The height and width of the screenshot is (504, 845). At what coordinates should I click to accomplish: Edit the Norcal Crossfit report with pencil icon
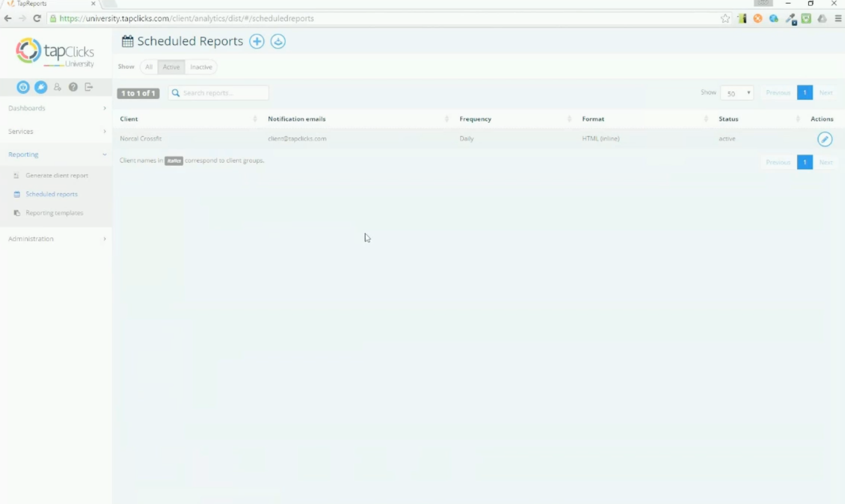click(x=825, y=139)
